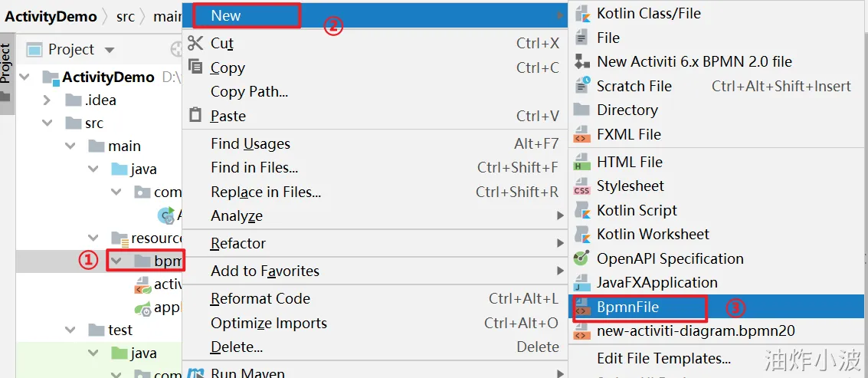Choose New Activiti 6.x BPMN 2.0 file
This screenshot has width=868, height=378.
(x=694, y=61)
